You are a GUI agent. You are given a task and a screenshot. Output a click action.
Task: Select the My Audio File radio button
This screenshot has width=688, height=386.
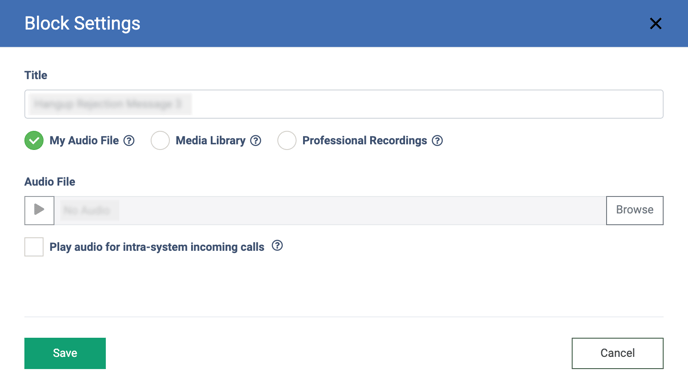pos(34,141)
